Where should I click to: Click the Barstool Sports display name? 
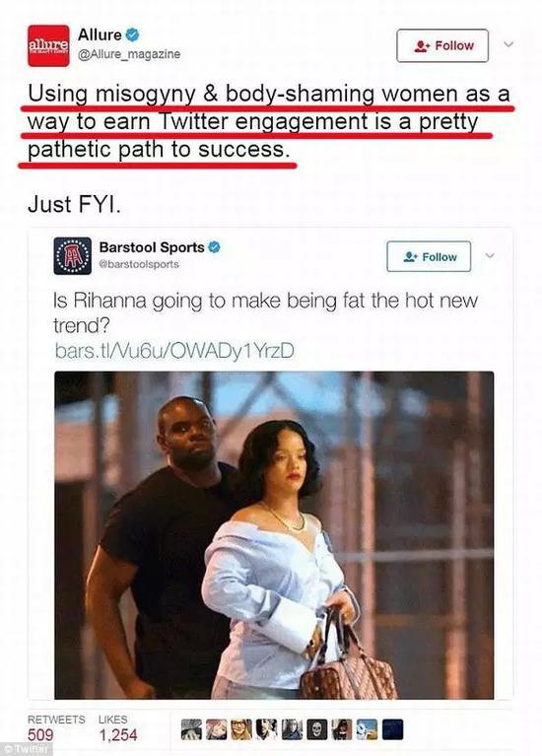pos(152,247)
